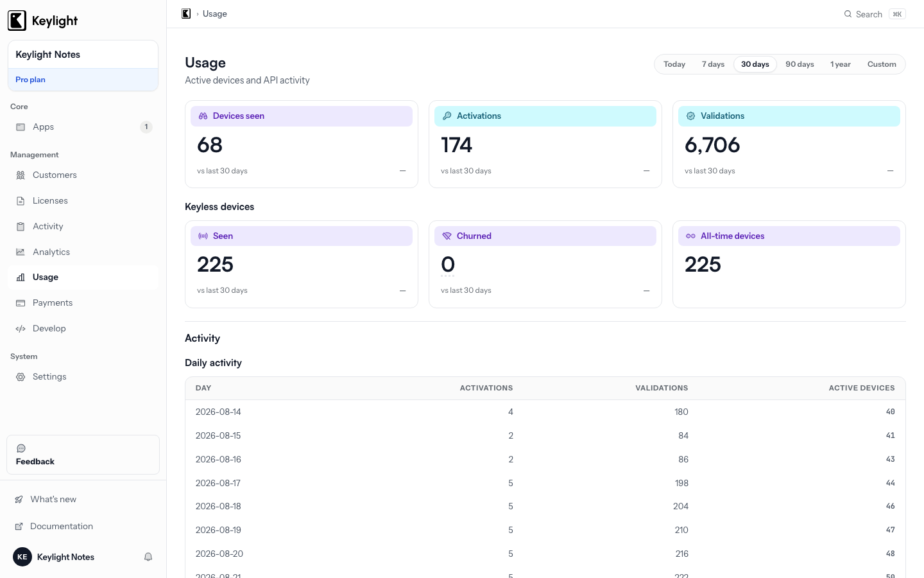This screenshot has width=924, height=578.
Task: Click the KE avatar badge
Action: pyautogui.click(x=22, y=557)
